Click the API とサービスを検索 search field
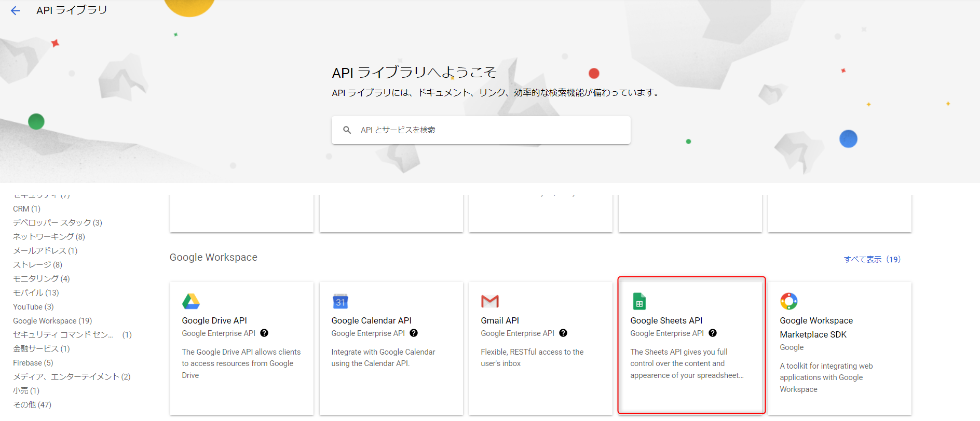Image resolution: width=980 pixels, height=421 pixels. pos(488,130)
